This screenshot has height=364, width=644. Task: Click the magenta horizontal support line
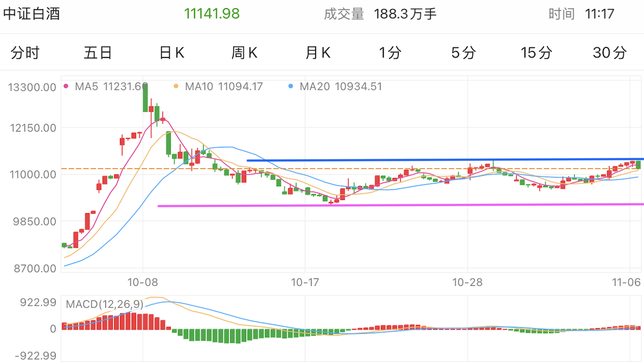pyautogui.click(x=401, y=205)
